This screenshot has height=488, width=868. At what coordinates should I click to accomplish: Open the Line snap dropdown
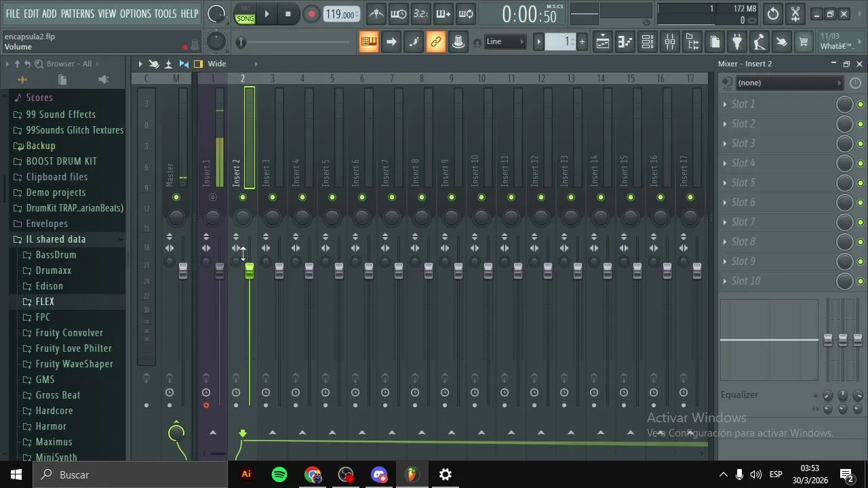(505, 42)
